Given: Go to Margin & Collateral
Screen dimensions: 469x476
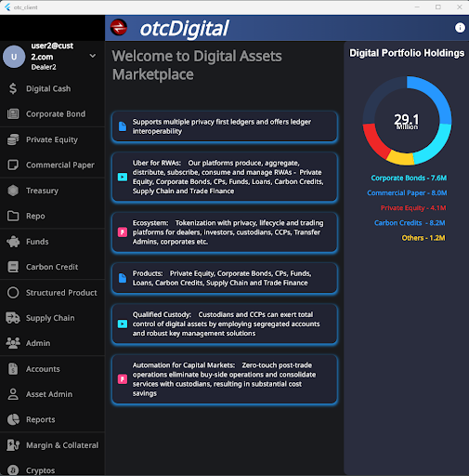Looking at the screenshot, I should [52, 445].
